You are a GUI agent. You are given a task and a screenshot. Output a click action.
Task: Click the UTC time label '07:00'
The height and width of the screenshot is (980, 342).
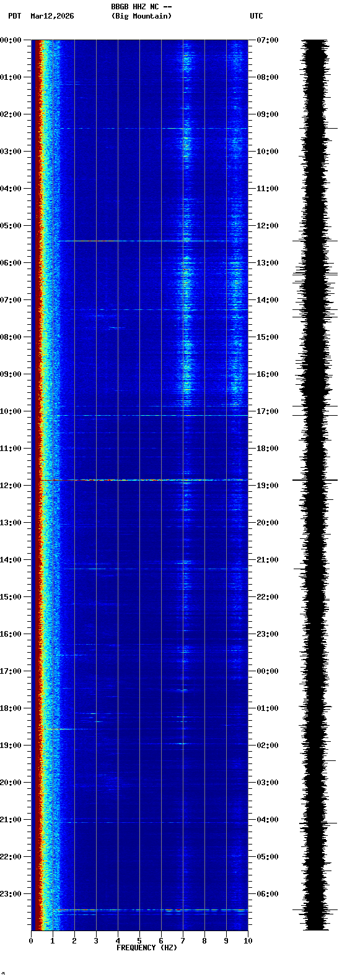(268, 40)
